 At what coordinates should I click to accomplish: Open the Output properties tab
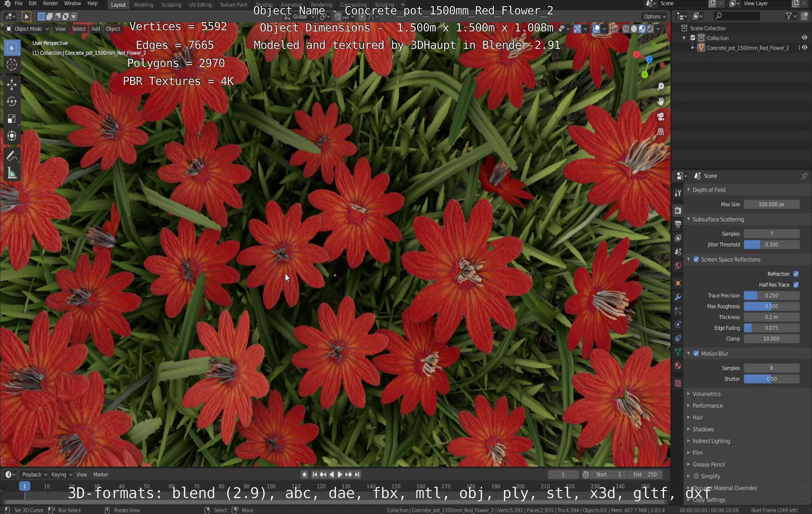677,224
